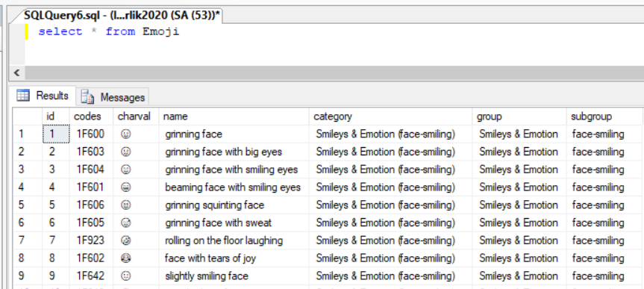Open the Messages tab

pyautogui.click(x=113, y=97)
